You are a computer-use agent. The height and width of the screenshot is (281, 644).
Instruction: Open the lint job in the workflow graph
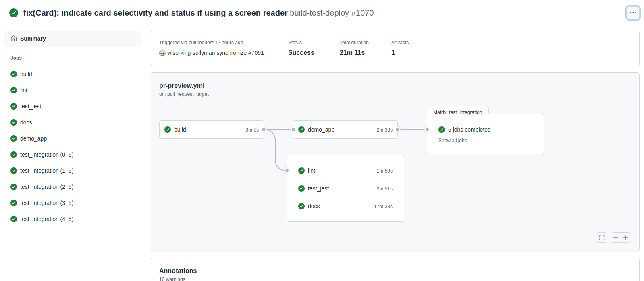345,171
